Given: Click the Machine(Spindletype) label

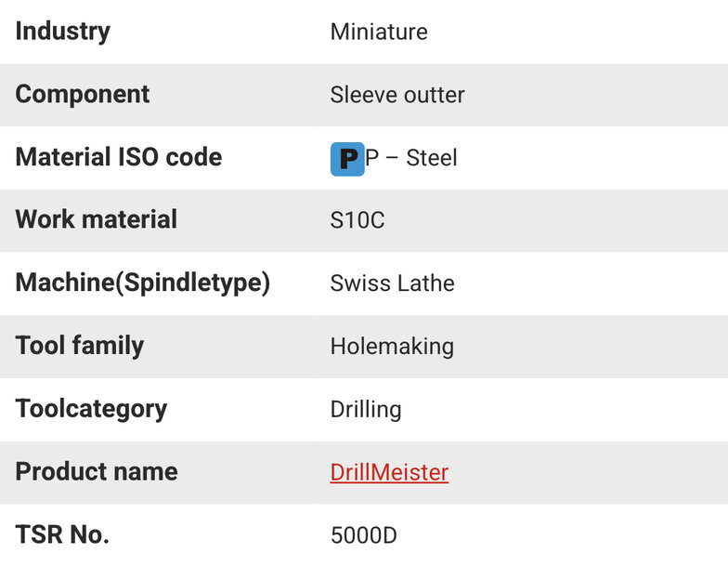Looking at the screenshot, I should click(143, 283).
